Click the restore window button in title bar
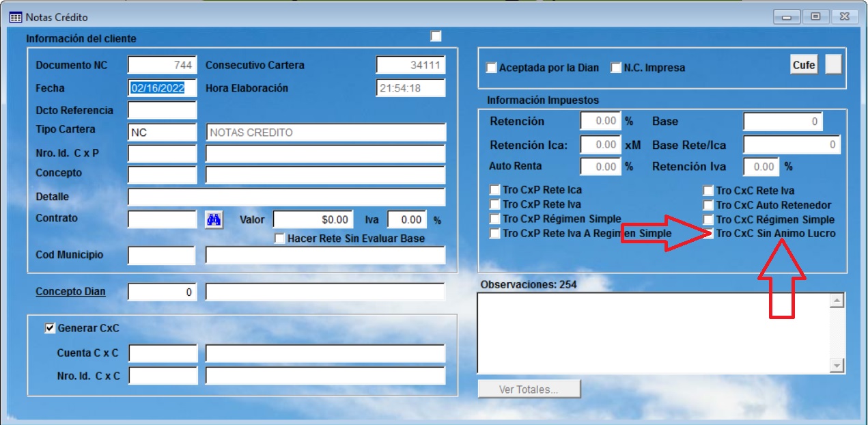 click(x=815, y=16)
